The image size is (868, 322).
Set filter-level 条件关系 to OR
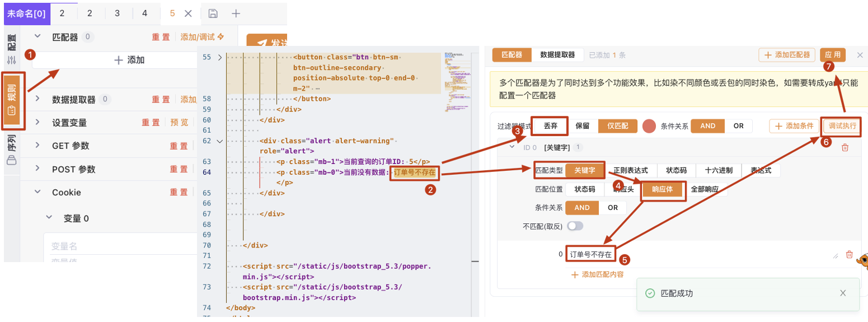739,126
